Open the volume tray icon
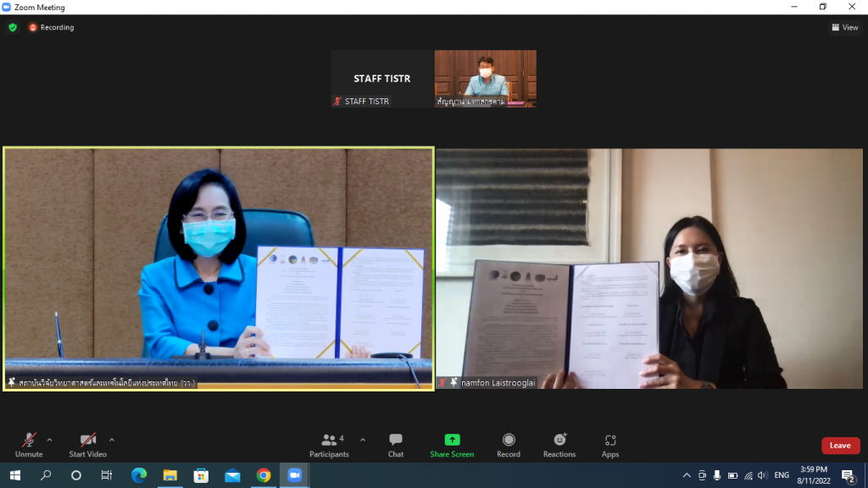Viewport: 868px width, 488px height. click(762, 475)
